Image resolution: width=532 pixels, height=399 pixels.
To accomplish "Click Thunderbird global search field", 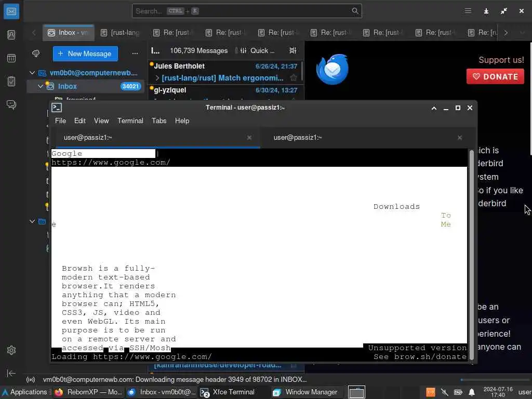I will pyautogui.click(x=247, y=11).
